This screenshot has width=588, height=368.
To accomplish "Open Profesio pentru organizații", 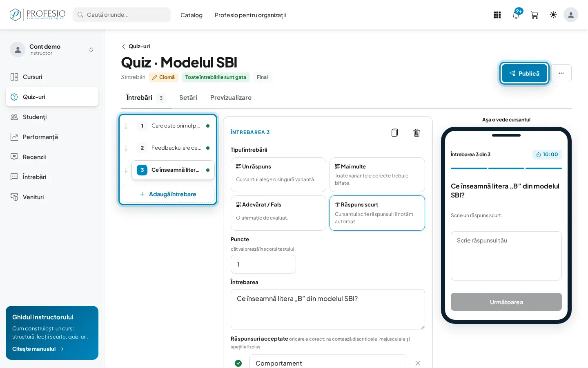I will tap(250, 15).
